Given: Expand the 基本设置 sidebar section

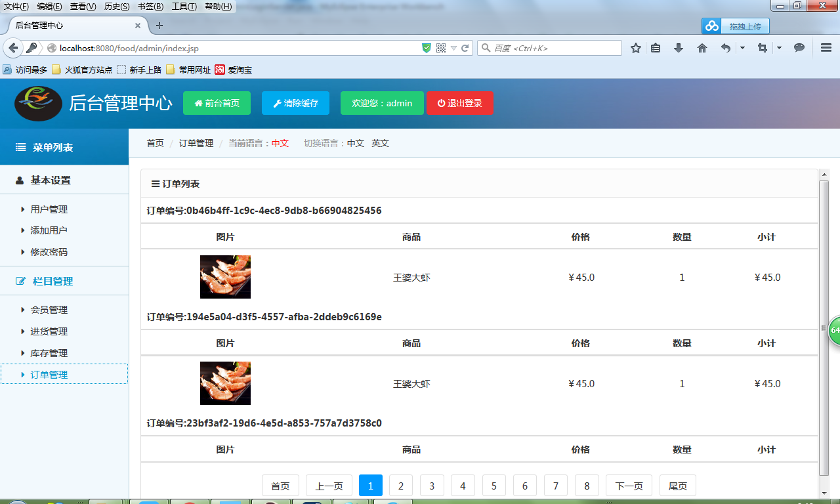Looking at the screenshot, I should pyautogui.click(x=64, y=180).
